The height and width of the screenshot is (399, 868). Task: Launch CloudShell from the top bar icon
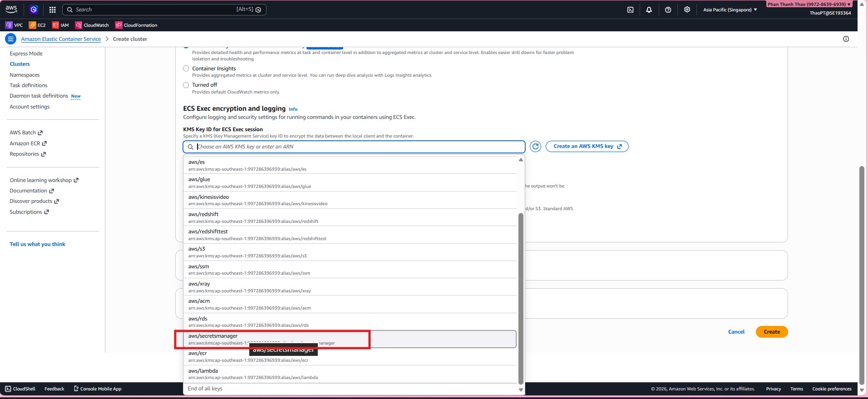point(630,10)
